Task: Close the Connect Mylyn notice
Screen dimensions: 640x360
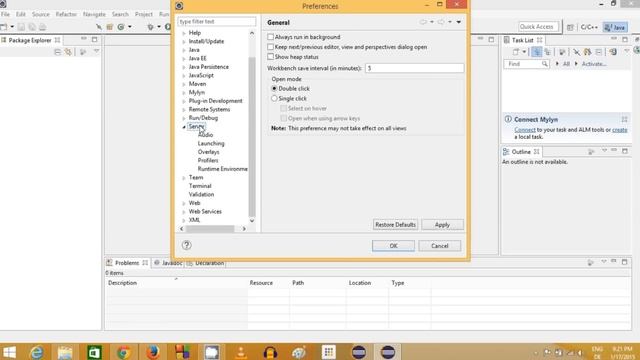Action: [x=624, y=119]
